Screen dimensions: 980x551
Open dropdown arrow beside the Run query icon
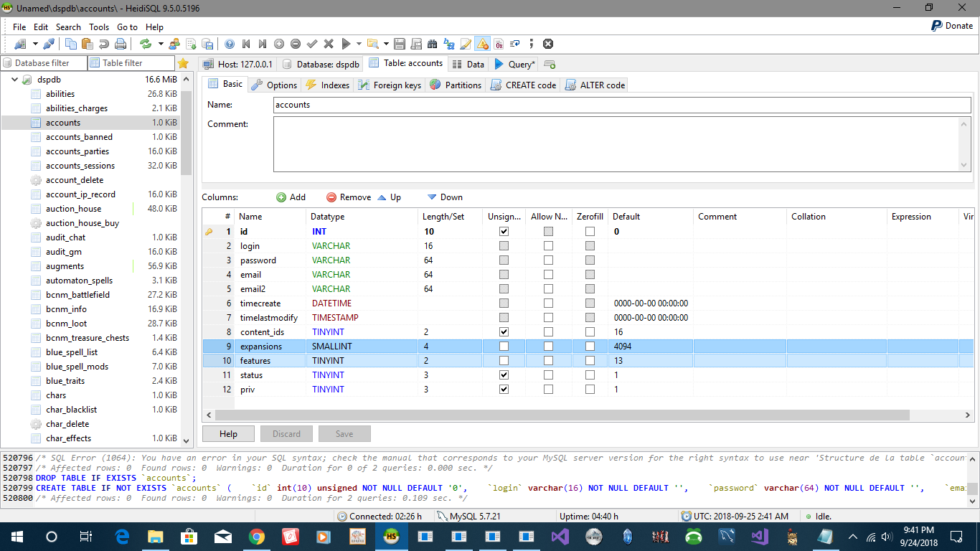tap(358, 44)
